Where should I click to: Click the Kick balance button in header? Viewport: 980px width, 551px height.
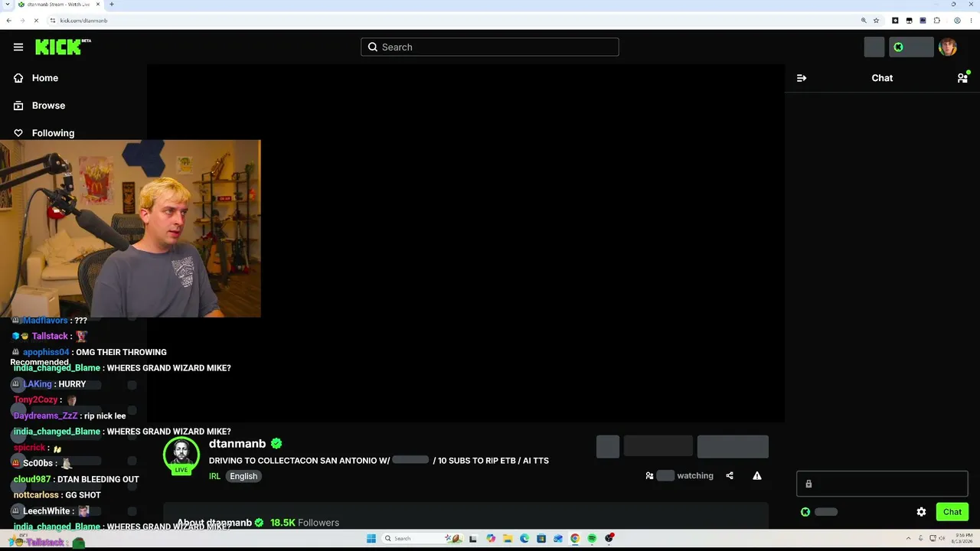(x=911, y=47)
